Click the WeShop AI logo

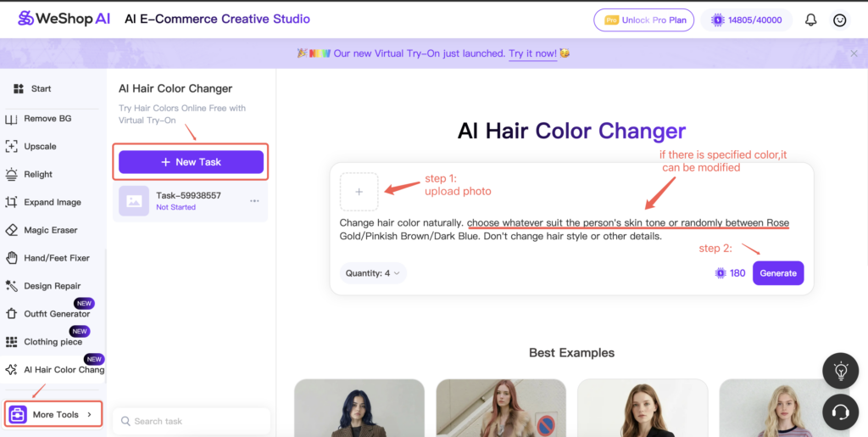click(x=64, y=19)
